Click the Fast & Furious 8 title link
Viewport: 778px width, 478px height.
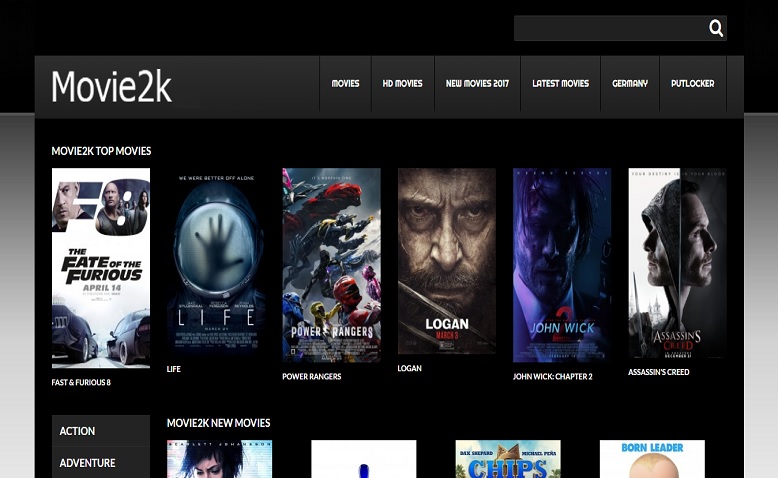pyautogui.click(x=81, y=383)
